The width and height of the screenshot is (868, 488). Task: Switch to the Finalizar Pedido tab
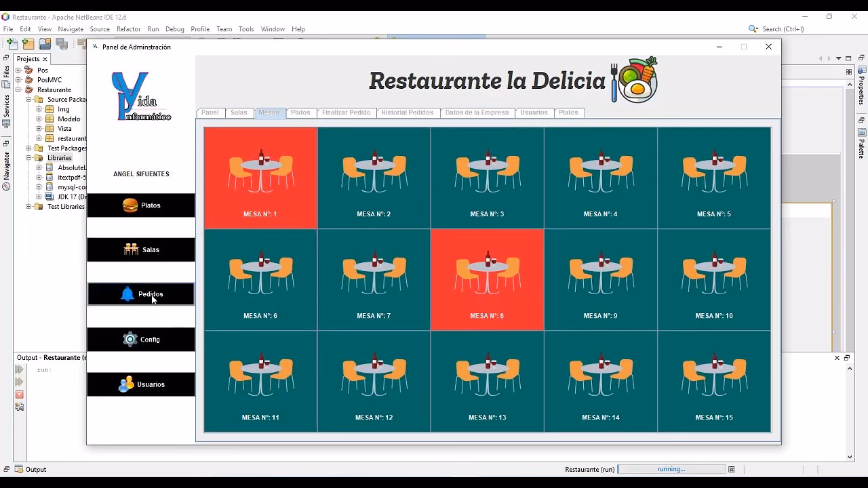click(x=346, y=113)
